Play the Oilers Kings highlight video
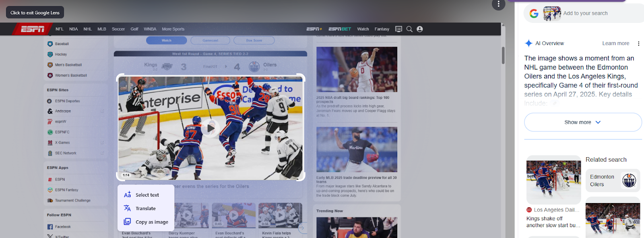 210,128
